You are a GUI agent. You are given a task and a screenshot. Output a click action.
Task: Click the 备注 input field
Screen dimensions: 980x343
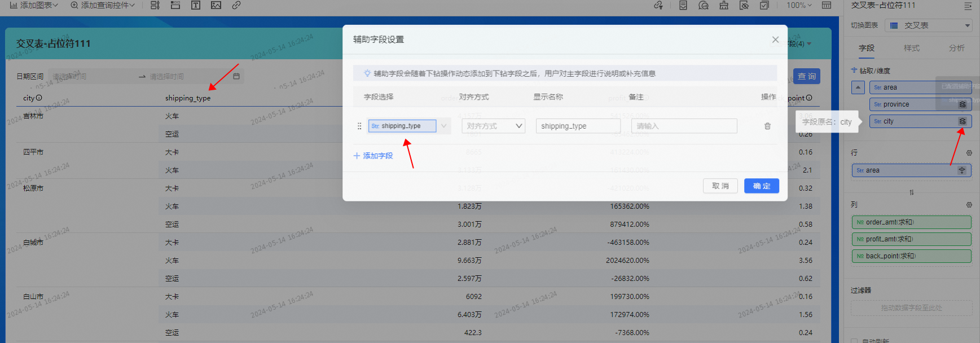(684, 126)
